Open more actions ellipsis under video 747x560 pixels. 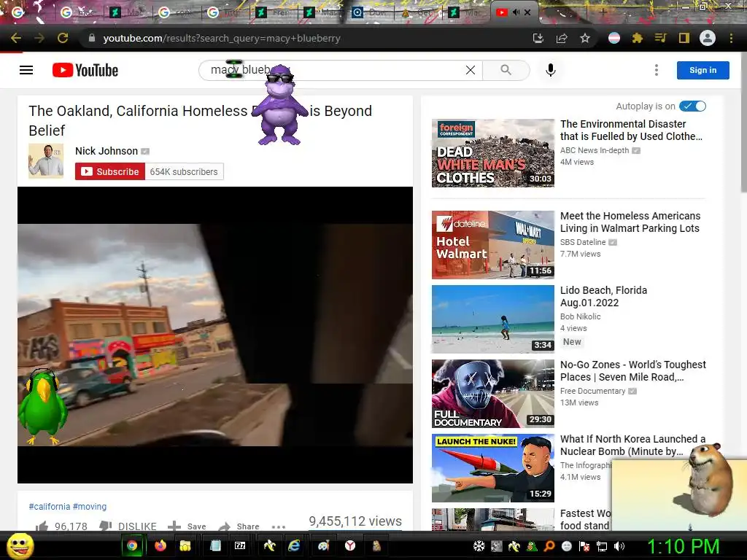tap(278, 526)
